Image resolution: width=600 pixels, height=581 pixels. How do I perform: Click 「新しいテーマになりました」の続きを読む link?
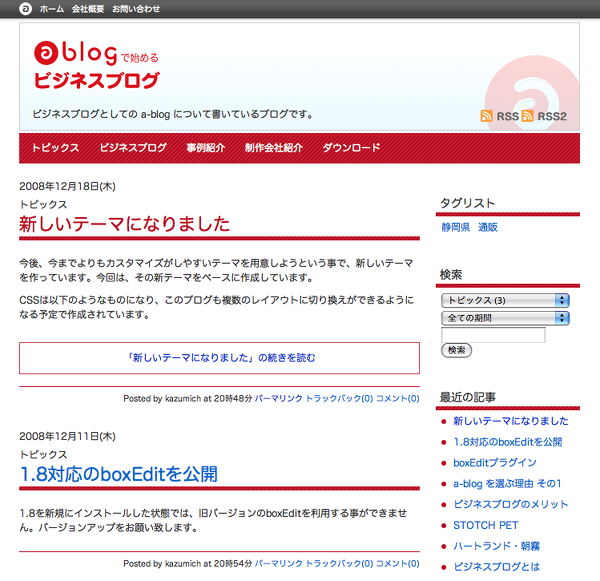221,358
